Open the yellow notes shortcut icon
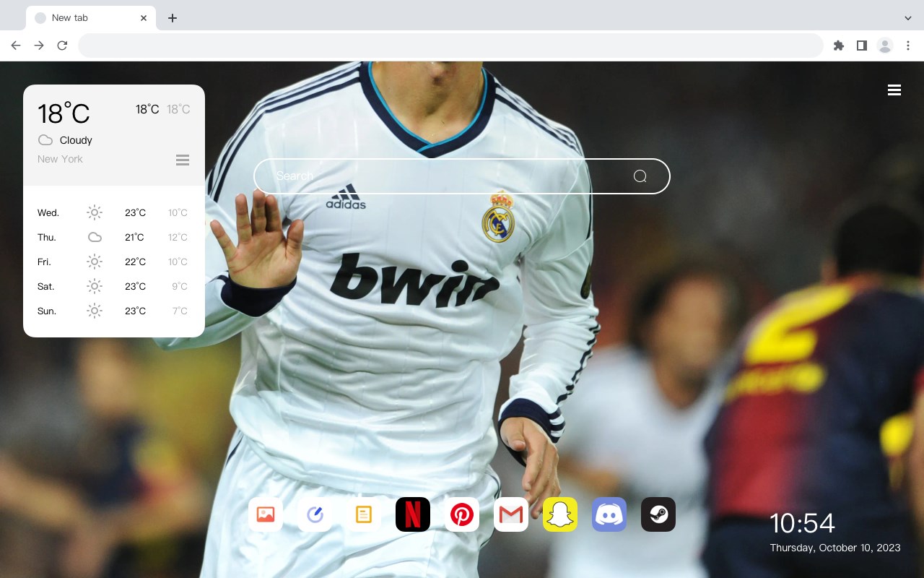This screenshot has height=578, width=924. (x=364, y=514)
